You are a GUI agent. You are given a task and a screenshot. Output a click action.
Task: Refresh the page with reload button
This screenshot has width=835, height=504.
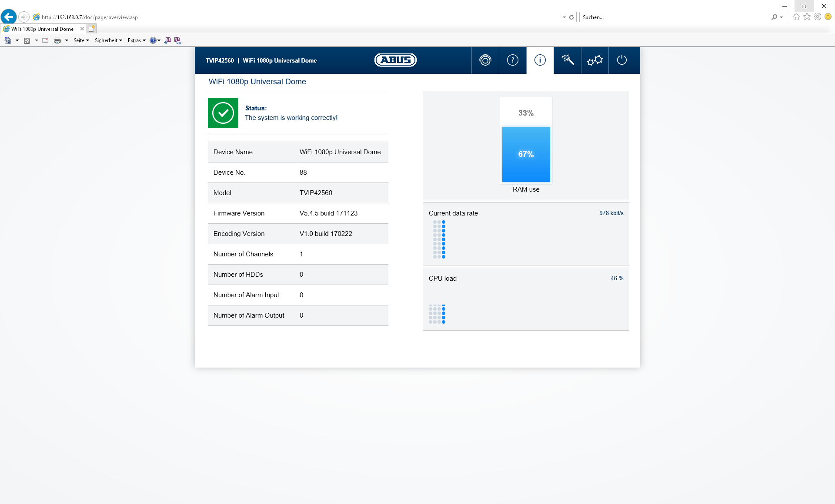click(571, 17)
